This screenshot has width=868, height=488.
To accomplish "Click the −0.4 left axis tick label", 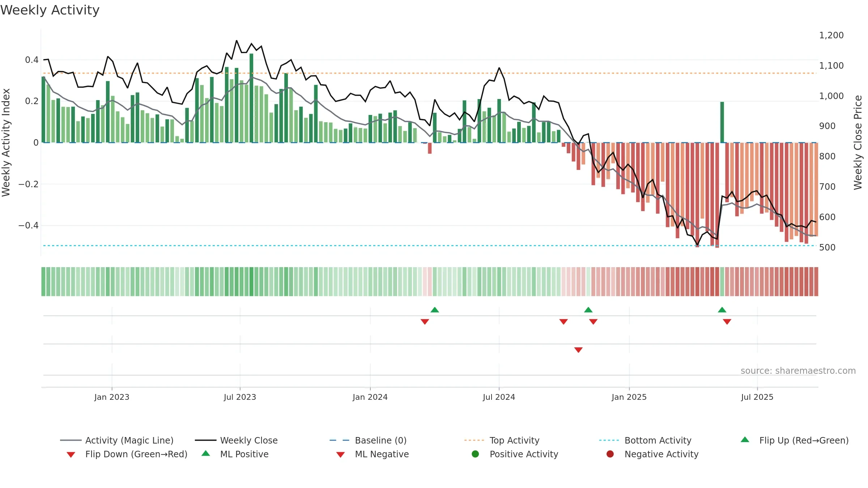I will coord(28,226).
